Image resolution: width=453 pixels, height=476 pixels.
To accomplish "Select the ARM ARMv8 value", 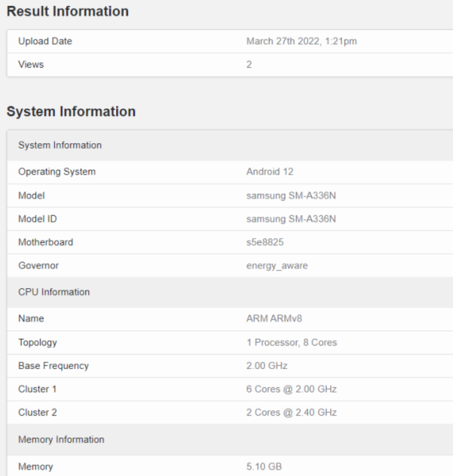I will tap(274, 318).
